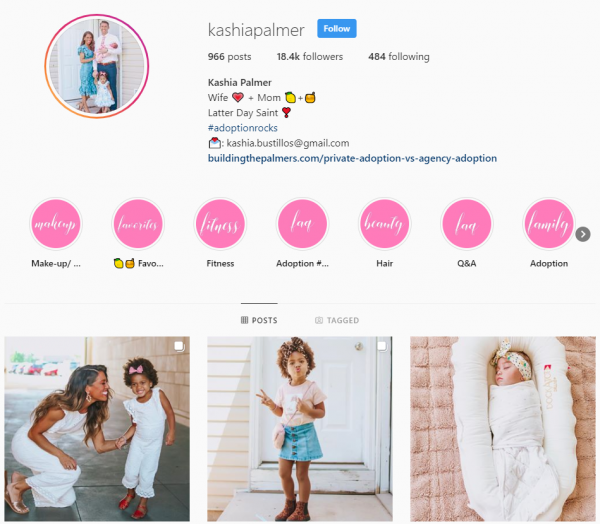Click the multi-photo icon on first post
Viewport: 600px width, 524px height.
coord(179,346)
